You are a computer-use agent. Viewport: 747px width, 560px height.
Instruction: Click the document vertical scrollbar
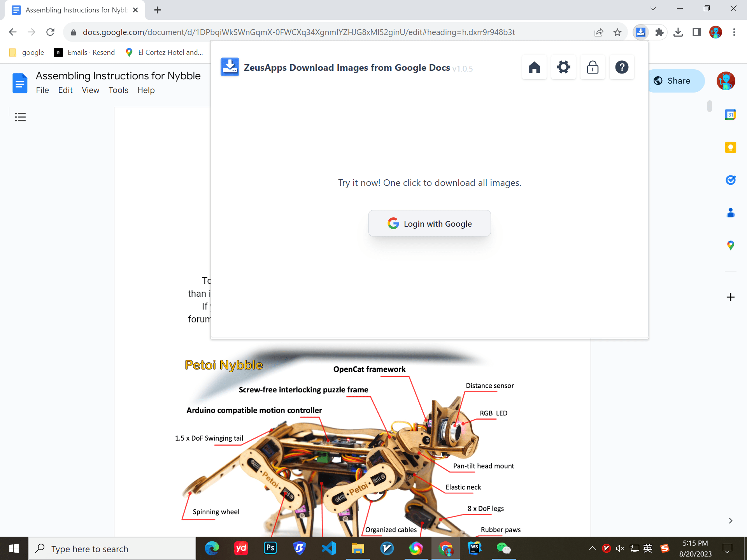click(x=710, y=106)
